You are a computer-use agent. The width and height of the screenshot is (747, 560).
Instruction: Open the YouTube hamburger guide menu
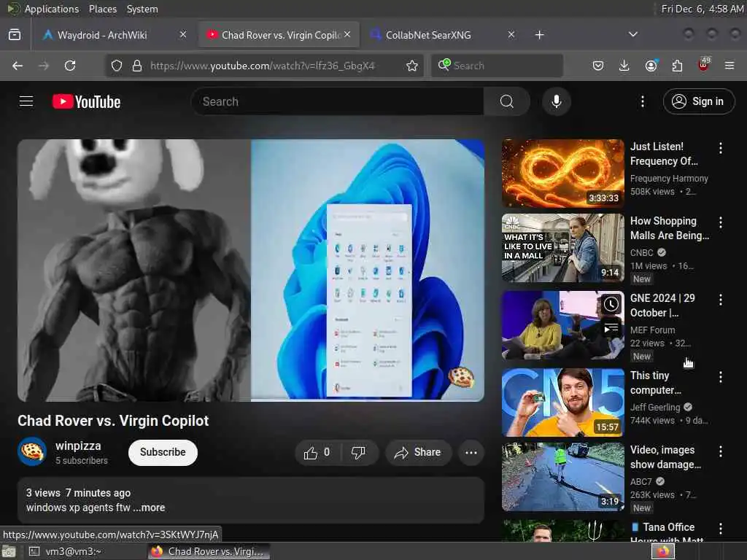point(26,101)
